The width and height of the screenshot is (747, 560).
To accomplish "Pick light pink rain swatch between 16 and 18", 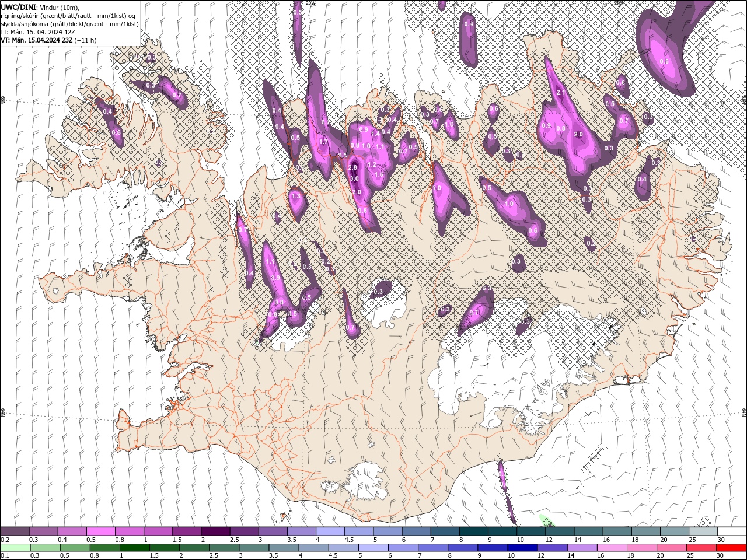I will pos(612,548).
